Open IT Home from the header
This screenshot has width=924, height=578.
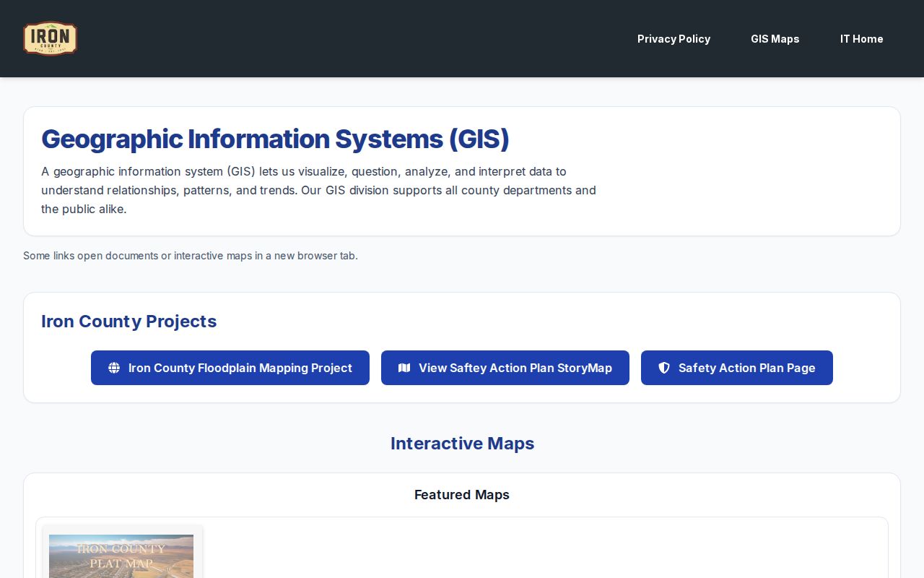[861, 39]
